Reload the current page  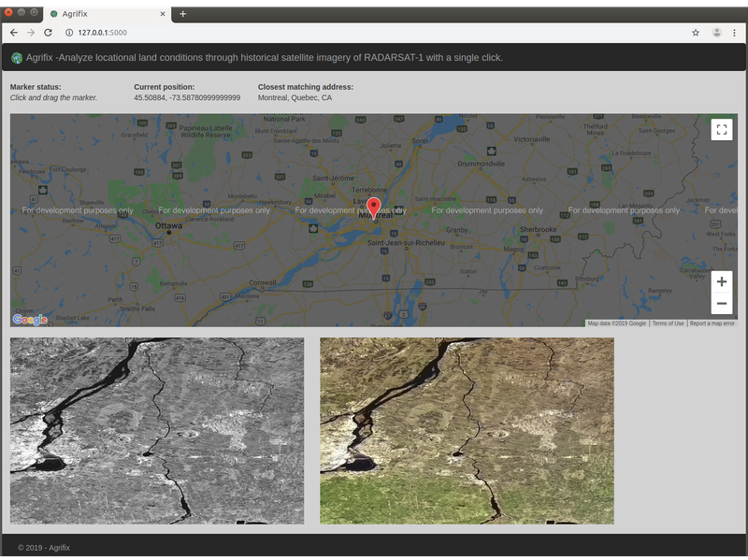tap(48, 32)
